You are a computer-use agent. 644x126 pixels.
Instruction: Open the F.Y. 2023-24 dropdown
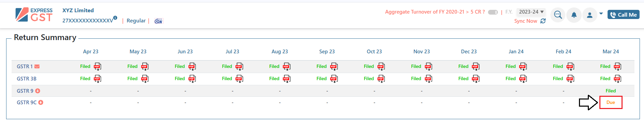tap(531, 12)
